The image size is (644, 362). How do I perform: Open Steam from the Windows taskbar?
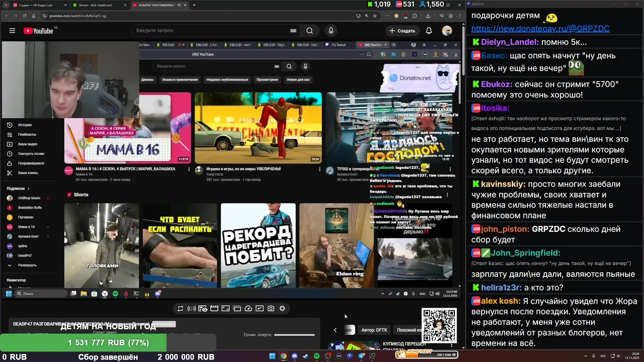click(x=305, y=356)
